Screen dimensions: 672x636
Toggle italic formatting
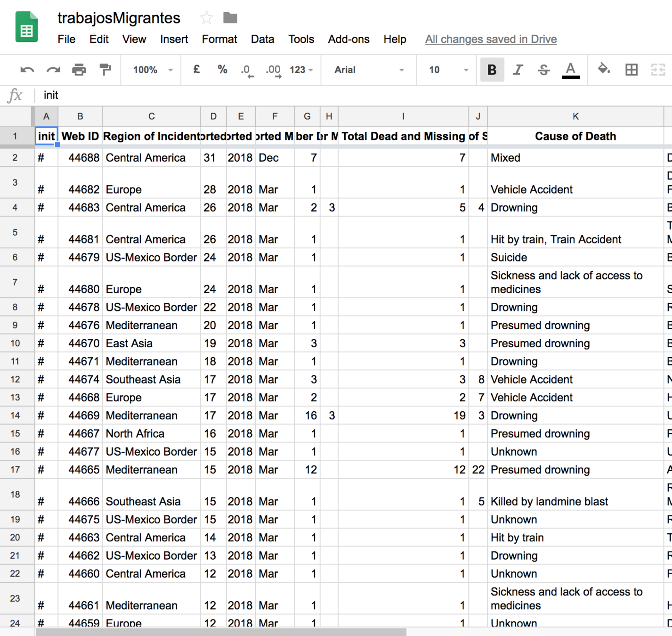[x=518, y=70]
